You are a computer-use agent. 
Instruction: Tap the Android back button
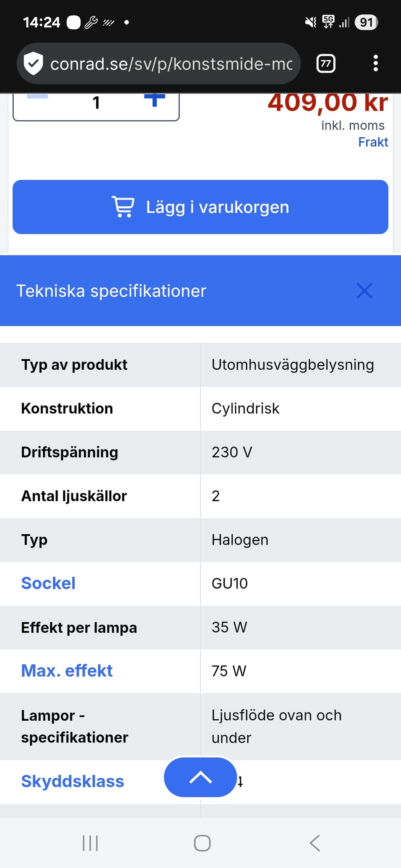(315, 843)
